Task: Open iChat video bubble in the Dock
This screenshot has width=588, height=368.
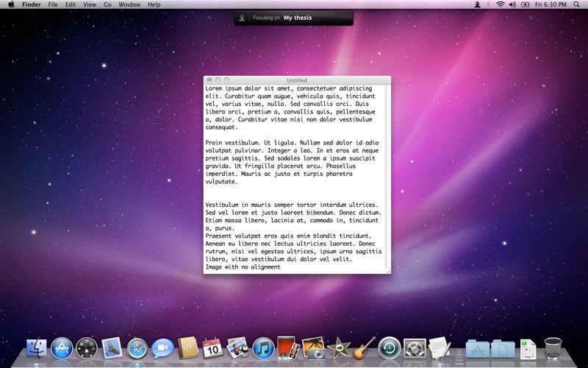Action: click(x=162, y=348)
